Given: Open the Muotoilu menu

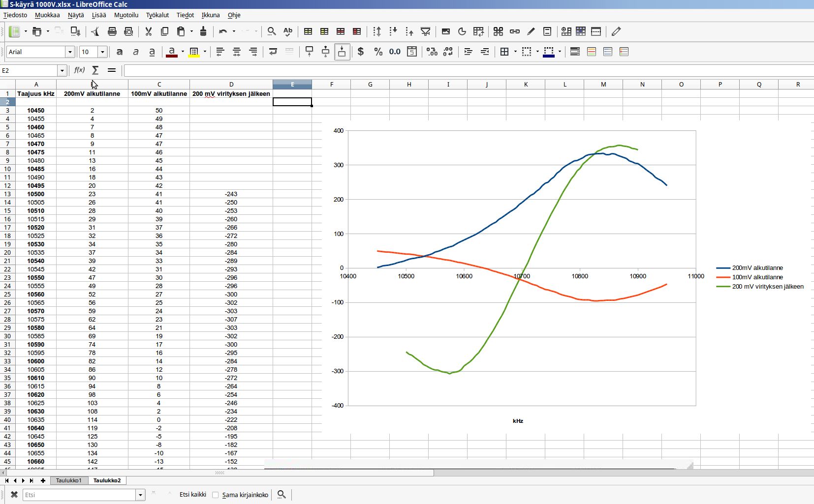Looking at the screenshot, I should pyautogui.click(x=126, y=15).
